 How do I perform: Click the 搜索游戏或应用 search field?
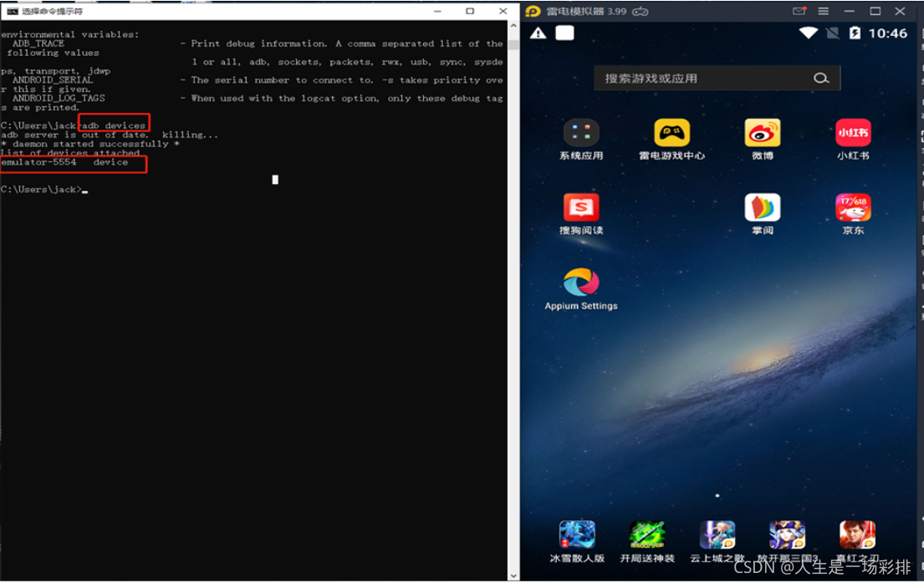point(717,78)
